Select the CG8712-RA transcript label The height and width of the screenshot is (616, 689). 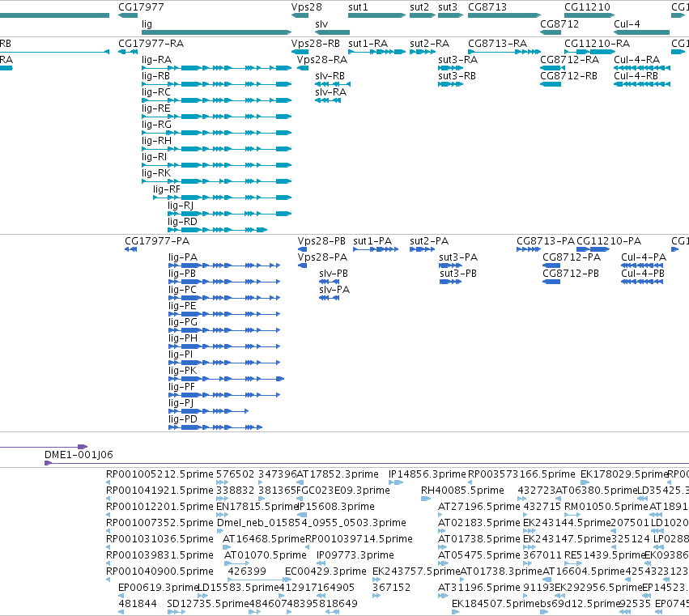(569, 60)
